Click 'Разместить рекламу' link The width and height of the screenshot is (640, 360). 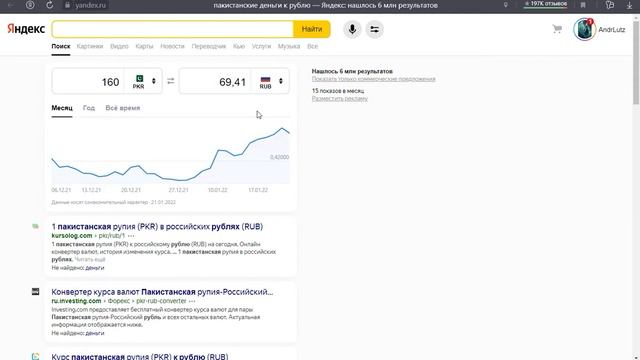pyautogui.click(x=340, y=99)
